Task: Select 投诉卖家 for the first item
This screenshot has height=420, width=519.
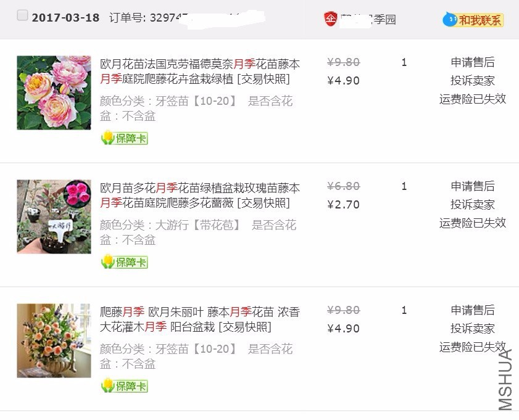Action: click(473, 80)
